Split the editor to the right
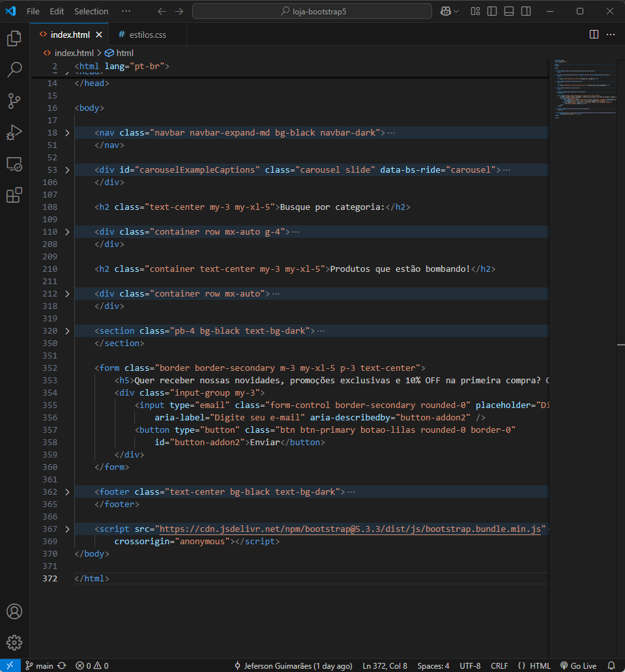The height and width of the screenshot is (672, 625). pos(594,35)
